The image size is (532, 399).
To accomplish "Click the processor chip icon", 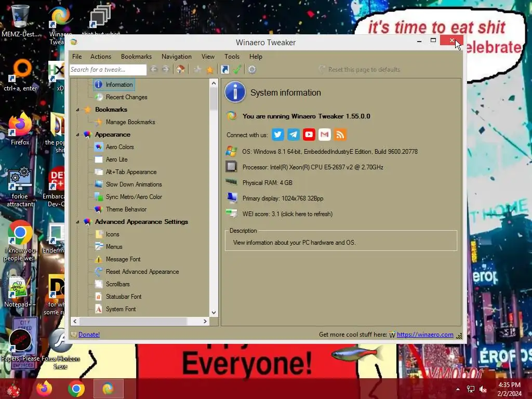I will pos(231,167).
